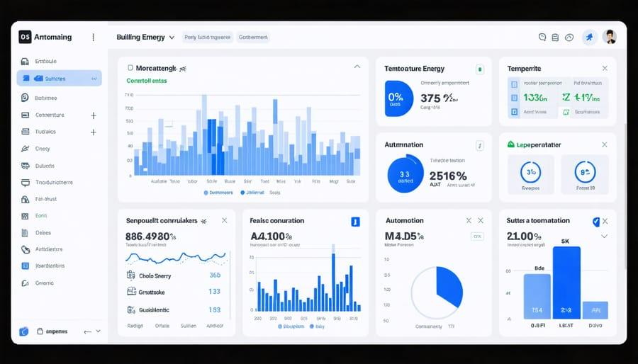Close the Temperrite panel

[605, 68]
